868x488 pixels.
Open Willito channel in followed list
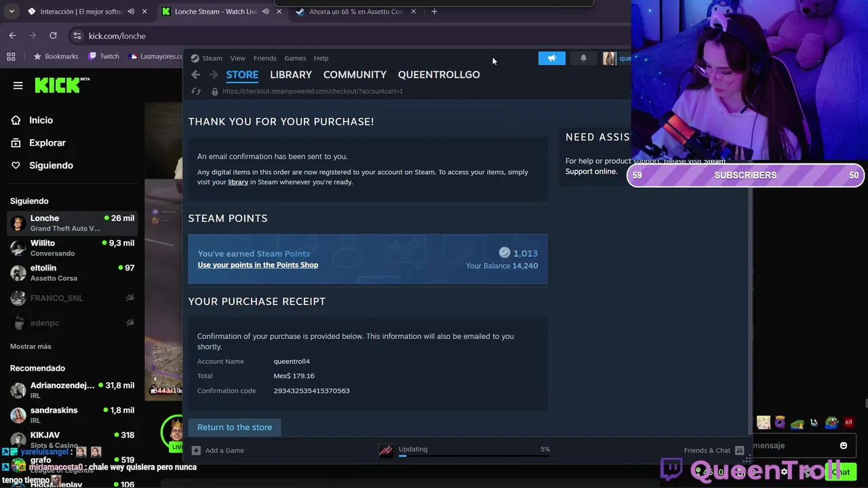pos(72,248)
